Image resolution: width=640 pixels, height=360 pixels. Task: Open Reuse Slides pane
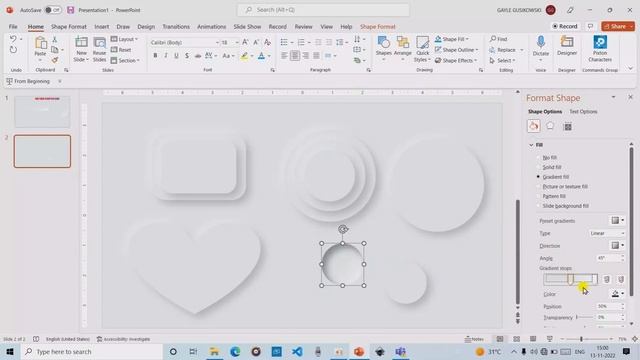99,49
